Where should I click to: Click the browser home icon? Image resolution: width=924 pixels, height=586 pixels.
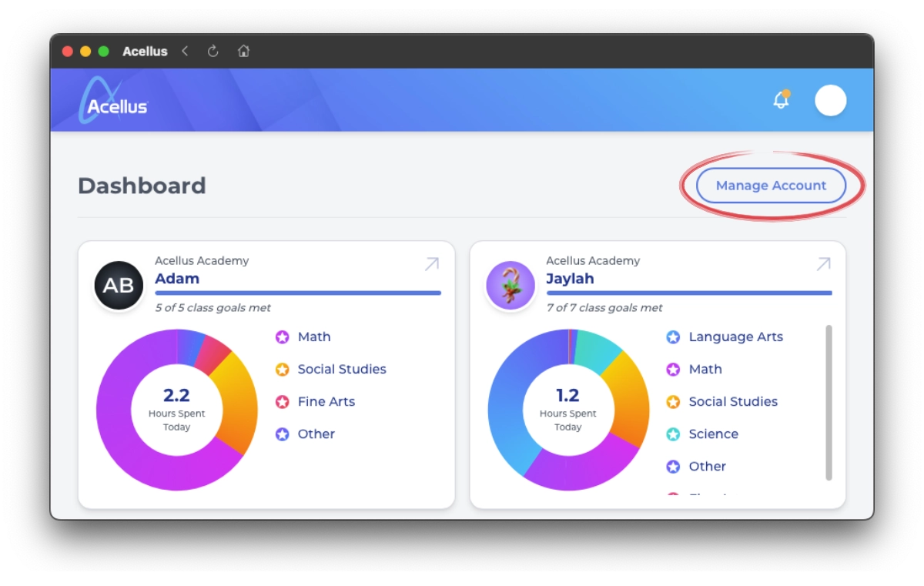[243, 51]
